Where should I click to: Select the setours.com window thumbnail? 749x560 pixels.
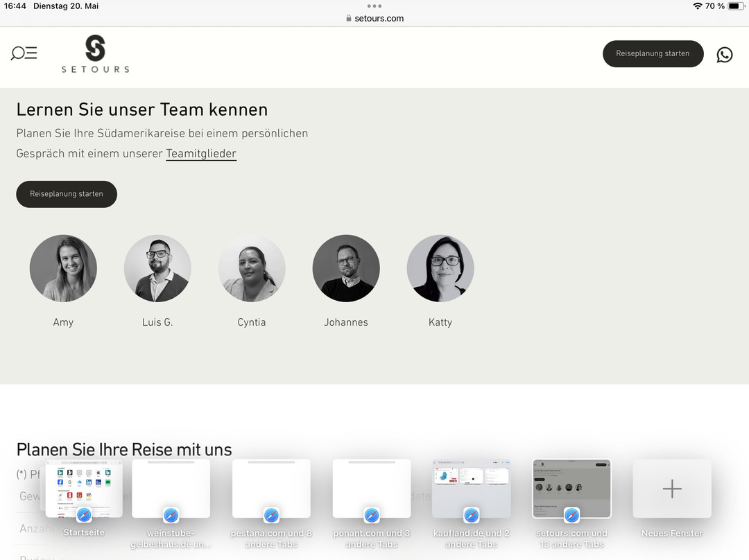[571, 488]
